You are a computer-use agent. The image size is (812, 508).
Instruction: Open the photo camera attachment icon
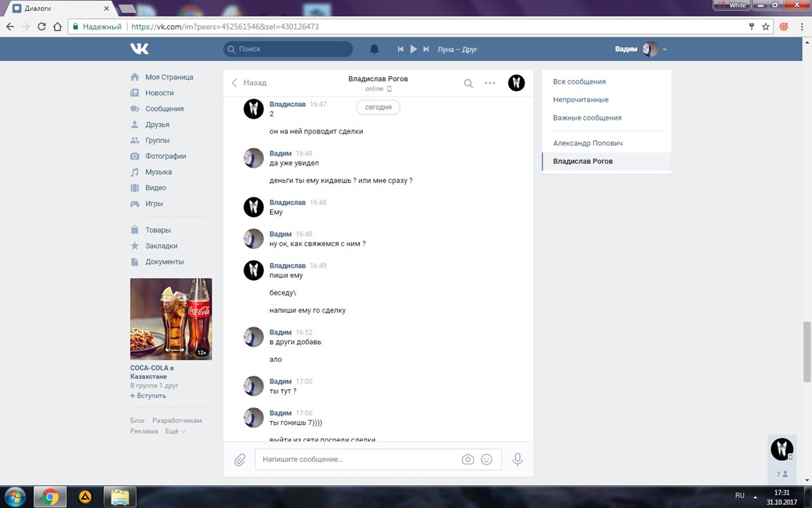tap(468, 460)
